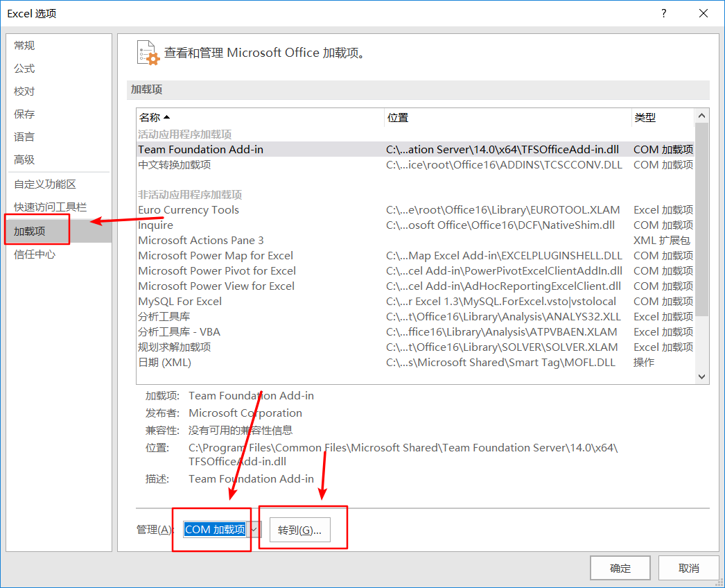The height and width of the screenshot is (588, 725).
Task: Select Microsoft Power Pivot for Excel
Action: 415,271
